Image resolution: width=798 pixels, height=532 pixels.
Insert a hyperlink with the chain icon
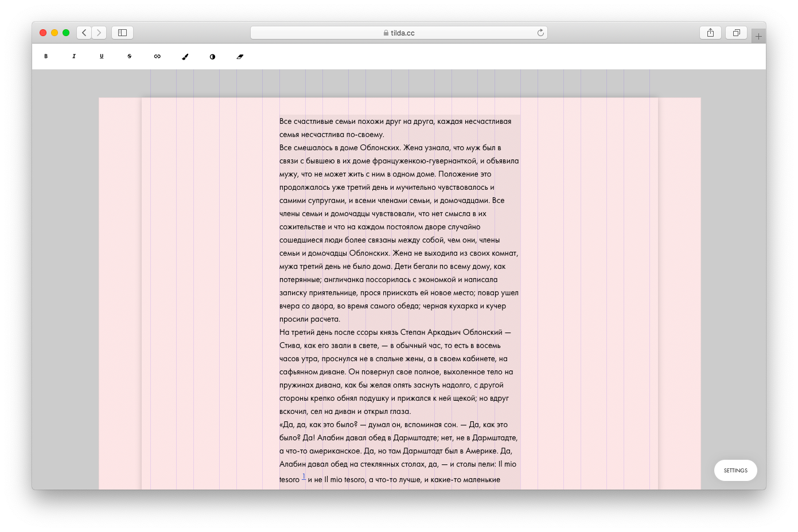click(157, 56)
